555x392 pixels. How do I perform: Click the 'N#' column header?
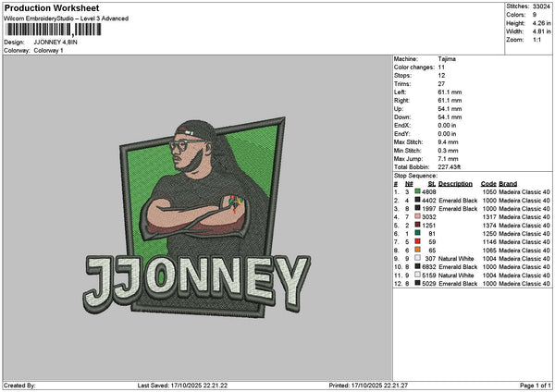[x=409, y=184]
